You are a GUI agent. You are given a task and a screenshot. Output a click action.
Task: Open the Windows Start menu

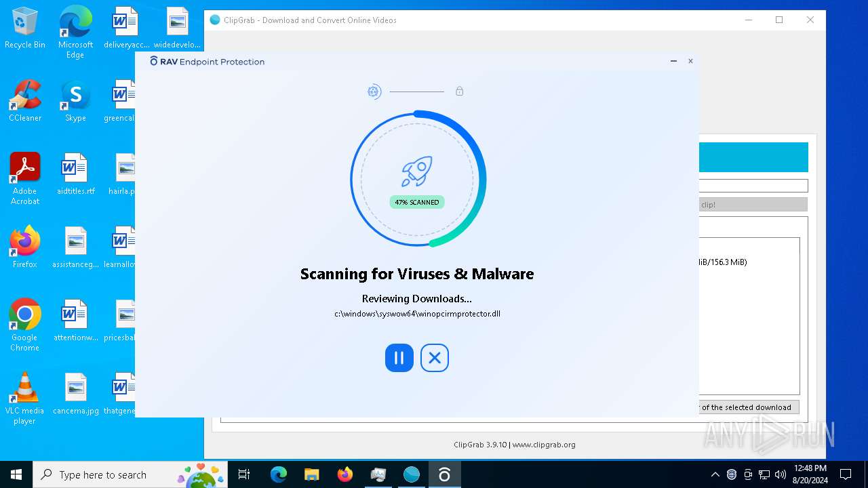coord(16,474)
